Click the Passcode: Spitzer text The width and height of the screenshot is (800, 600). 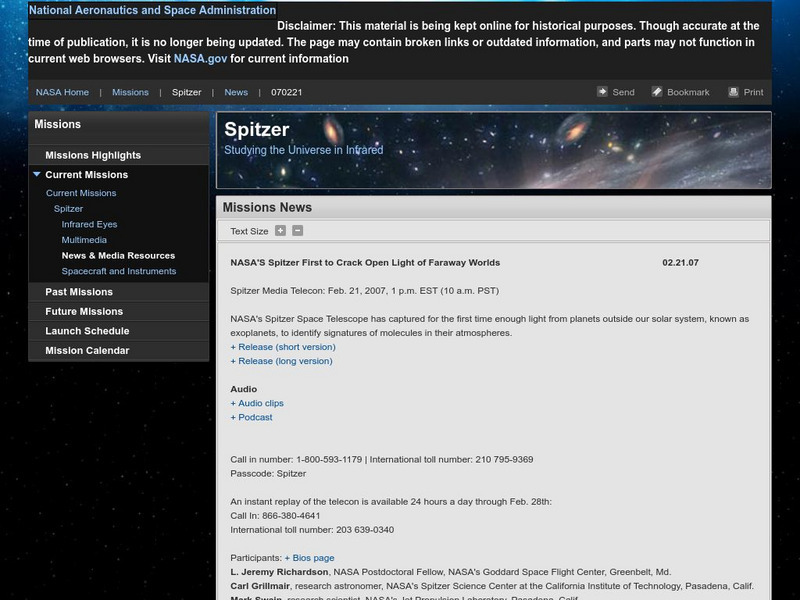[x=268, y=473]
